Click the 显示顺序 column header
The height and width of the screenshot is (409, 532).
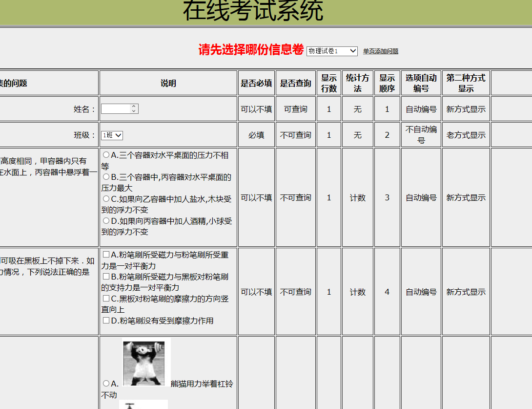click(x=387, y=83)
